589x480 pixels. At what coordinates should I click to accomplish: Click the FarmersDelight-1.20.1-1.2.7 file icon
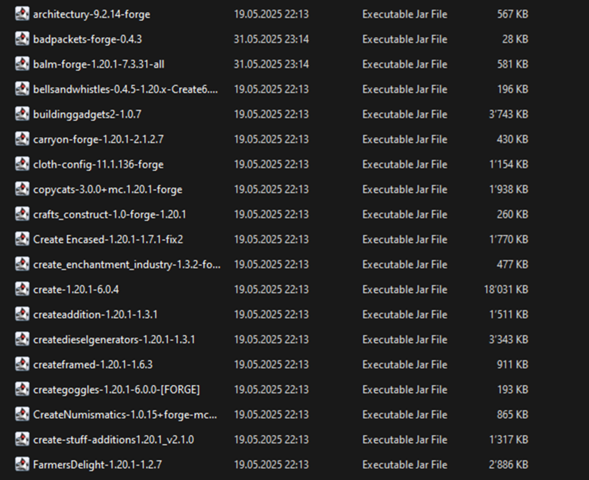(22, 465)
